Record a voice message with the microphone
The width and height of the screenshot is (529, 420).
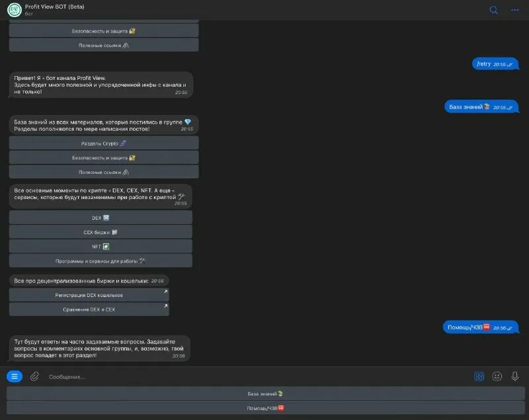pyautogui.click(x=515, y=374)
